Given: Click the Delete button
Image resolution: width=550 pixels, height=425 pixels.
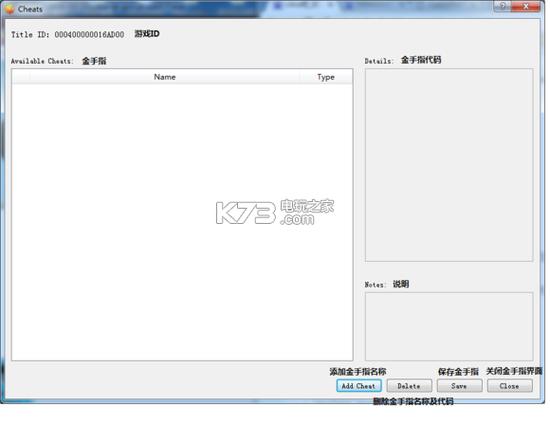Looking at the screenshot, I should click(x=409, y=386).
